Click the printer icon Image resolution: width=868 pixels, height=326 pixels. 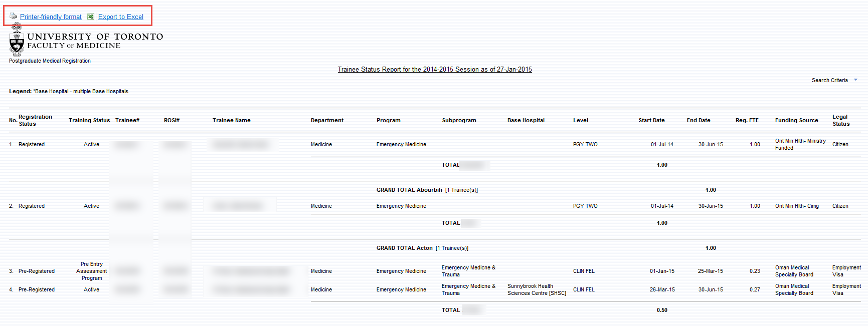coord(14,16)
